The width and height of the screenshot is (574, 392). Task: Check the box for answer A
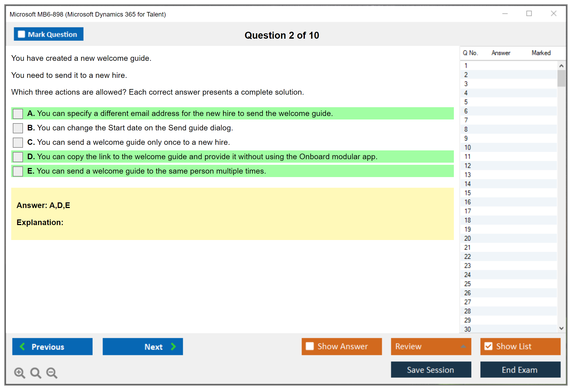(x=18, y=114)
